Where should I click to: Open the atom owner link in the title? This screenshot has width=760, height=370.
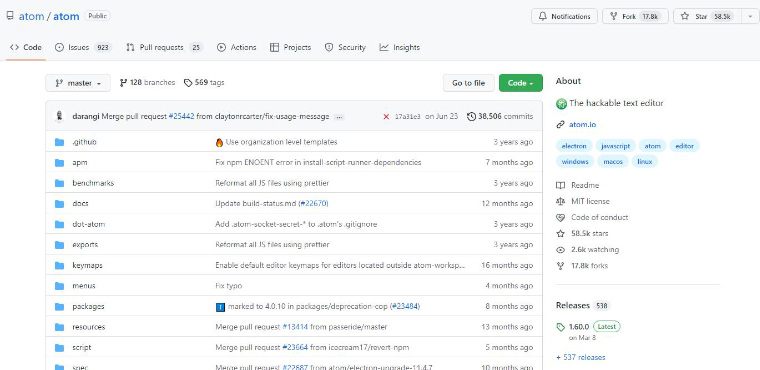click(x=31, y=16)
